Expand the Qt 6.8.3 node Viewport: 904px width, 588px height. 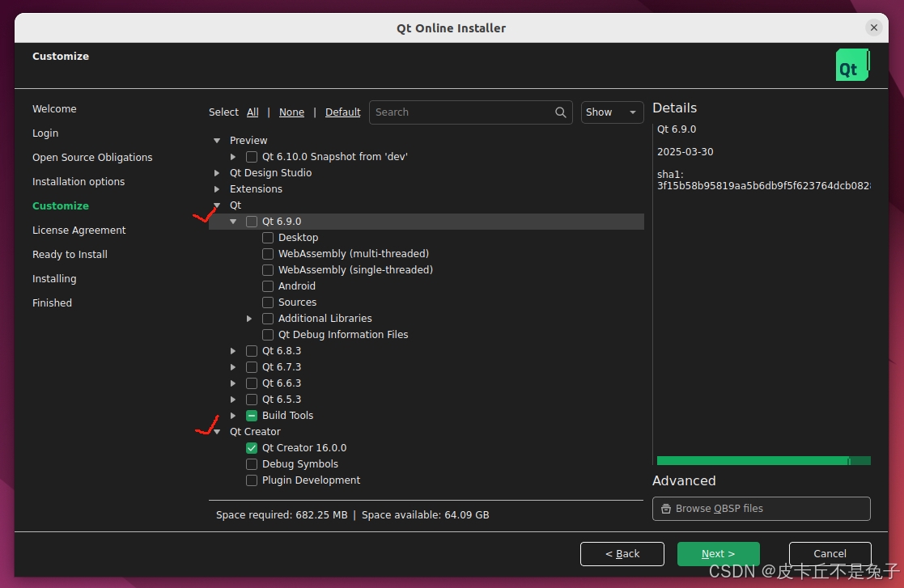coord(233,351)
